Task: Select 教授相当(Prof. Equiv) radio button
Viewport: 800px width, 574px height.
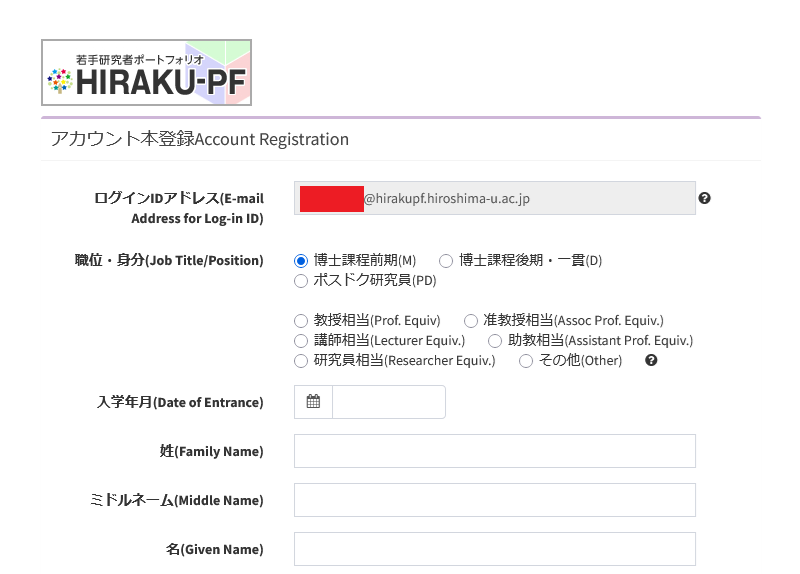Action: pyautogui.click(x=301, y=320)
